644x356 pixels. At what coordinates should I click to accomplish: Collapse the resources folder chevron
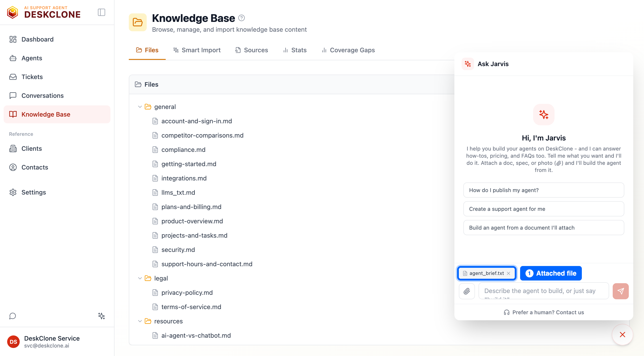coord(140,321)
